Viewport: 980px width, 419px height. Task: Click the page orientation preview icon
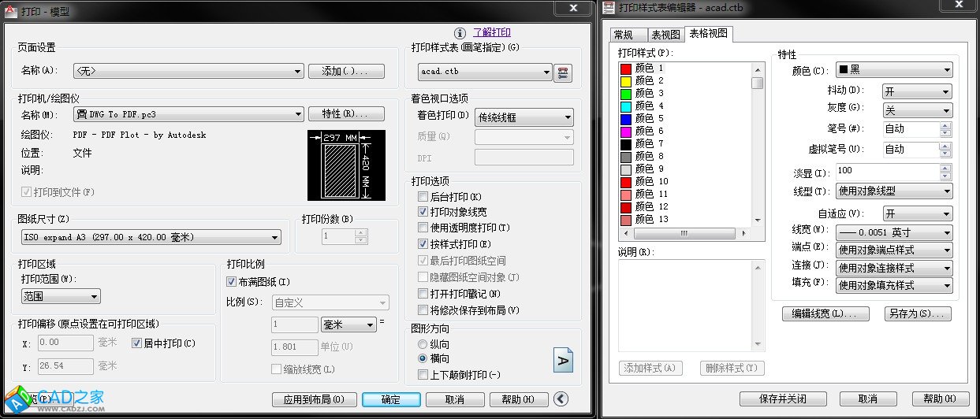[x=562, y=359]
